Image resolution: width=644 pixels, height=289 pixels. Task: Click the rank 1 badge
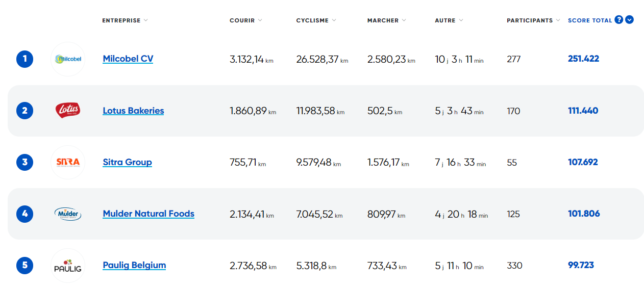click(24, 59)
